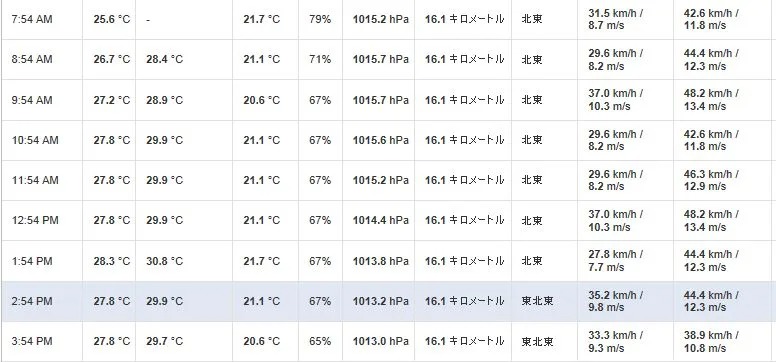Select wind gust 46.3 km/h cell

[711, 180]
